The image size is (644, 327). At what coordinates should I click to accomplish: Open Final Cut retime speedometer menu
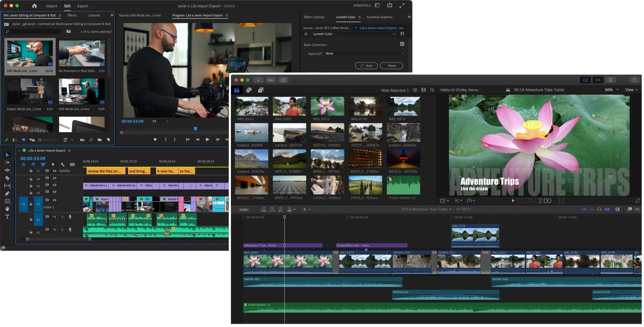click(471, 201)
